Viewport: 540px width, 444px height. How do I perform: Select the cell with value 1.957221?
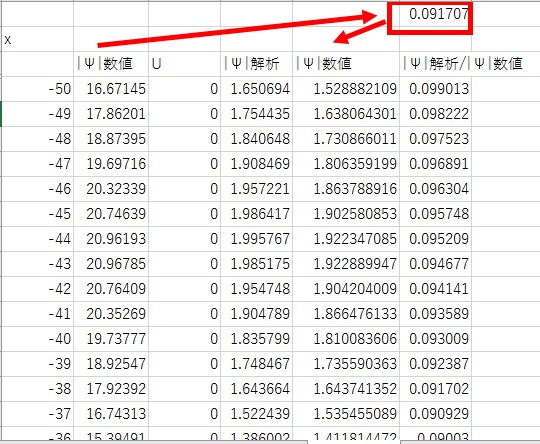coord(257,189)
